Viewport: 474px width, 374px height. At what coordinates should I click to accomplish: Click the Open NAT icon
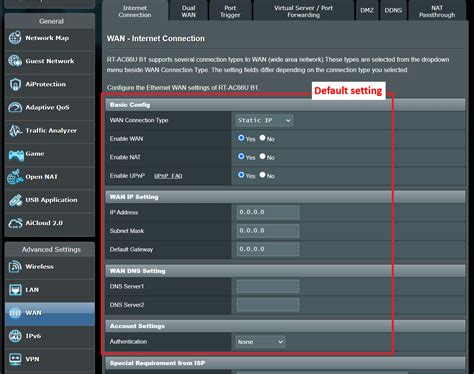pos(15,177)
